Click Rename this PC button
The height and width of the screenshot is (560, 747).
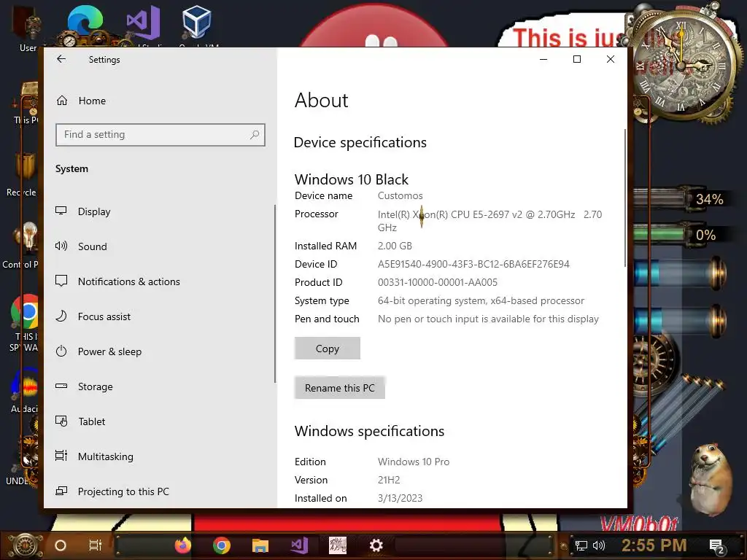[x=340, y=388]
